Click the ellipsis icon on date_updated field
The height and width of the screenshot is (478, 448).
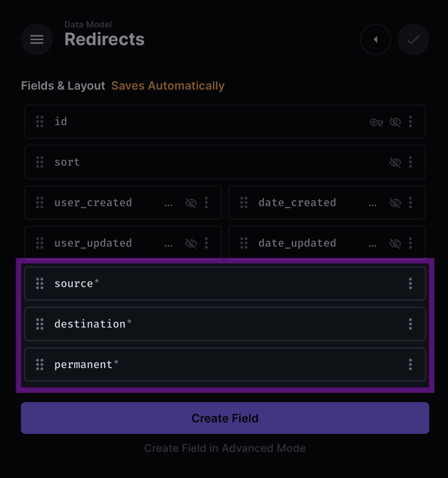click(x=410, y=243)
